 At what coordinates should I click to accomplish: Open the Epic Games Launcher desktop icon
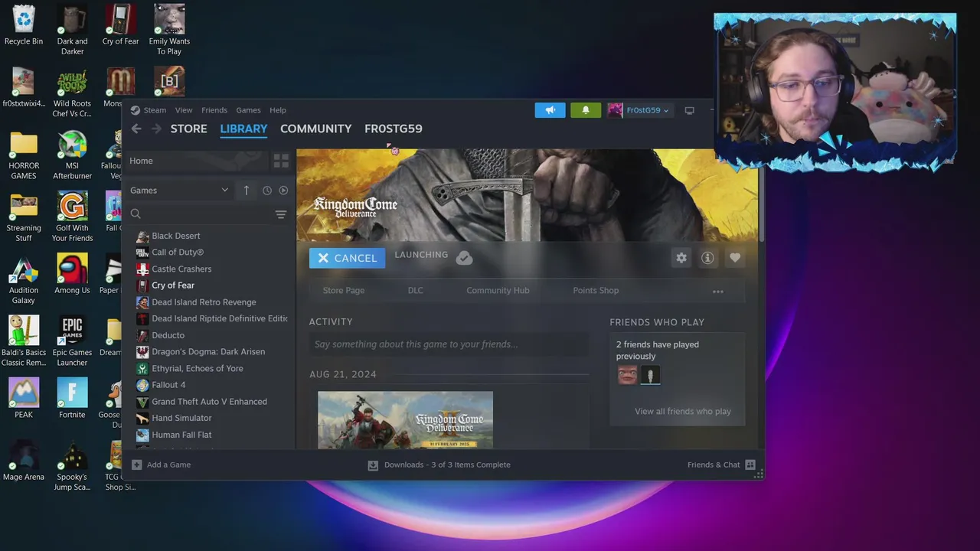point(72,341)
